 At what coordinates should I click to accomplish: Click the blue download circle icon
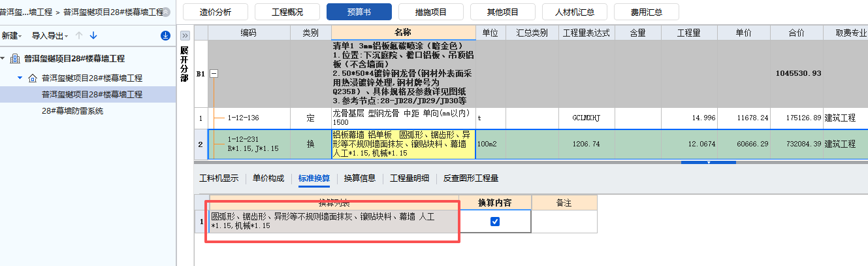tap(166, 35)
